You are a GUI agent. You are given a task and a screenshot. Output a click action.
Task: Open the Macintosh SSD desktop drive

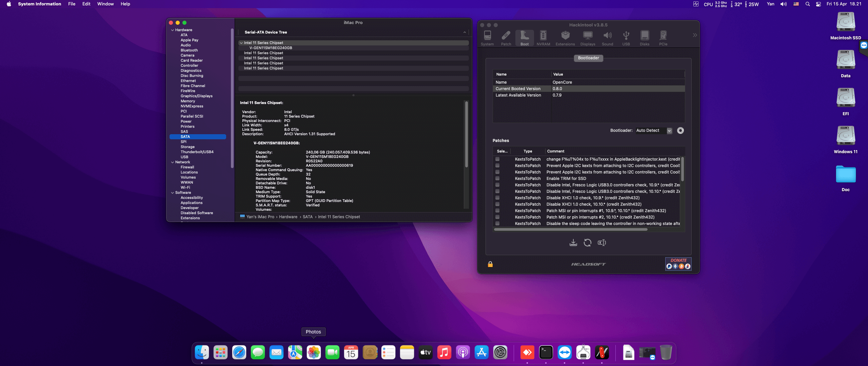[x=846, y=26]
